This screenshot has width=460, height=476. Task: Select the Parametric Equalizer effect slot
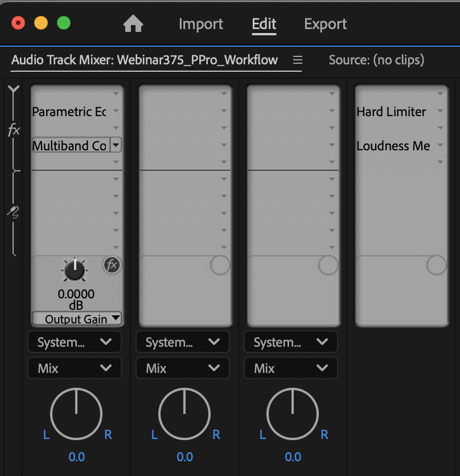(69, 112)
